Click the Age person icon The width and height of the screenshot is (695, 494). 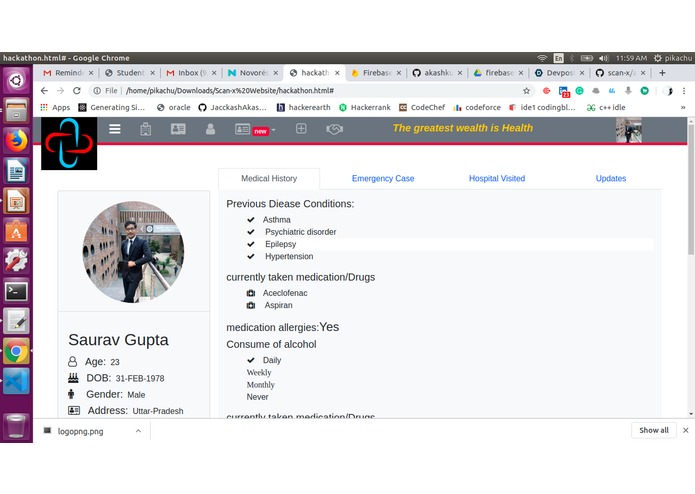tap(73, 362)
